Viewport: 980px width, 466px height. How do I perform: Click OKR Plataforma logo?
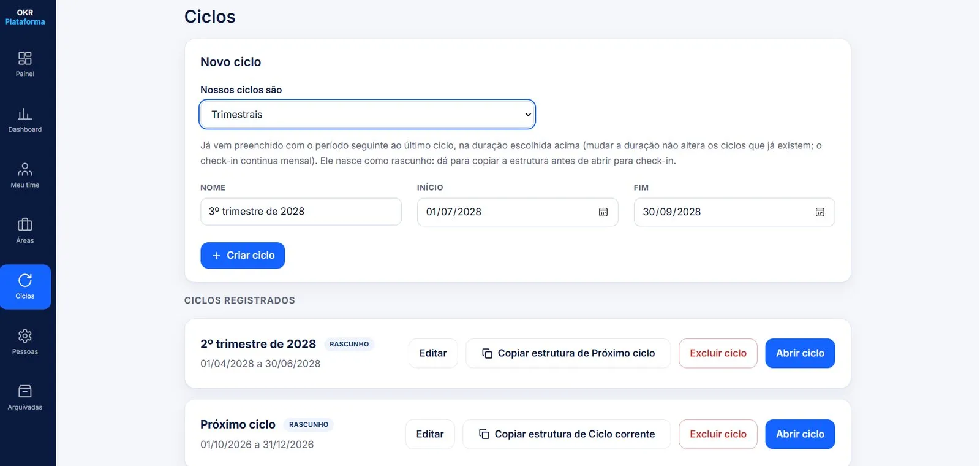click(x=25, y=17)
